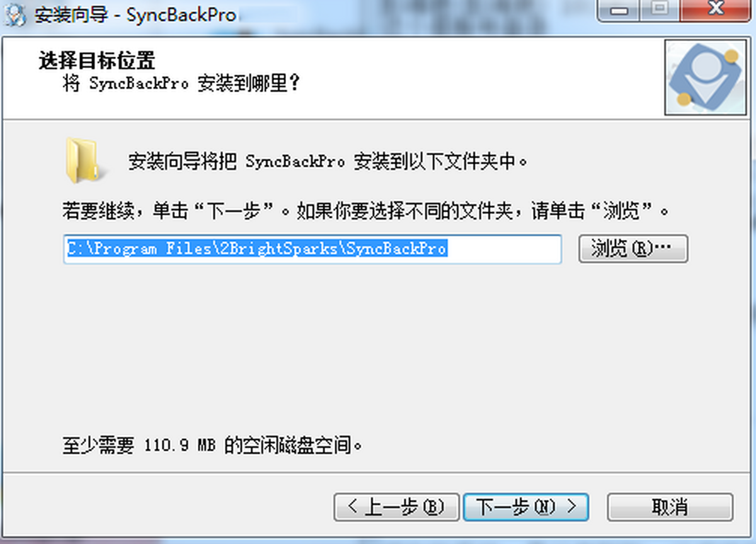
Task: Go back using the 上一步(B) button
Action: 396,507
